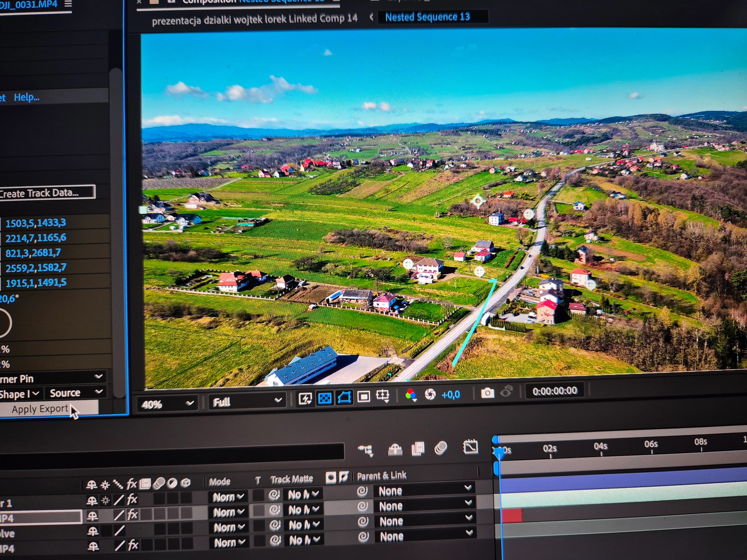
Task: Enable Motion Blur switch in timeline toolbar
Action: click(441, 448)
